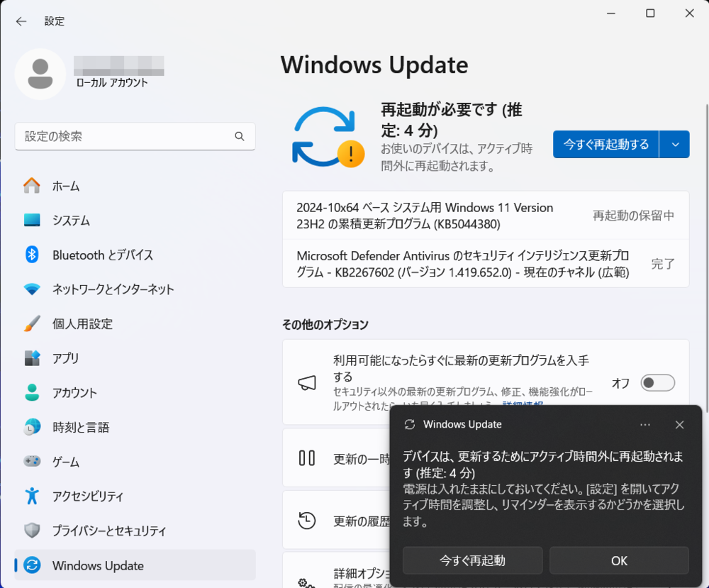Screen dimensions: 709x588
Task: Click the notification's Windows Update icon
Action: [410, 424]
